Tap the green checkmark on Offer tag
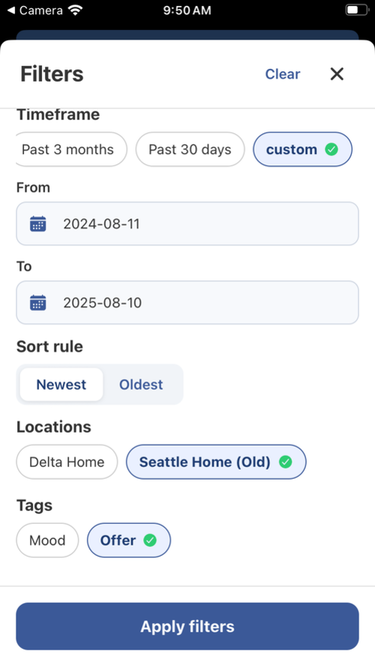Image resolution: width=375 pixels, height=666 pixels. pos(149,540)
